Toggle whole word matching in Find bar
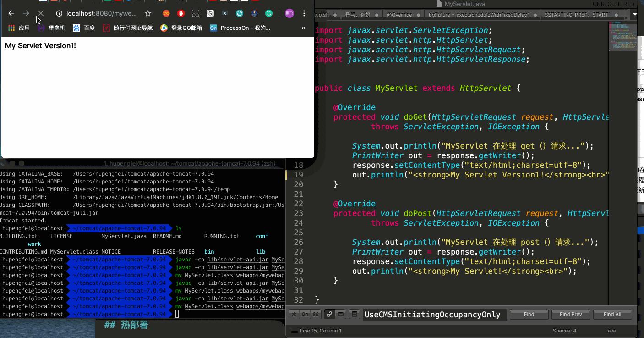This screenshot has height=338, width=644. click(x=315, y=315)
